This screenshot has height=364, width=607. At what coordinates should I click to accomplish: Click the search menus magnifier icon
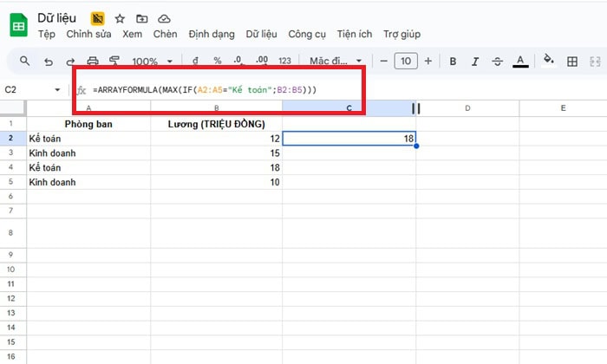coord(24,62)
